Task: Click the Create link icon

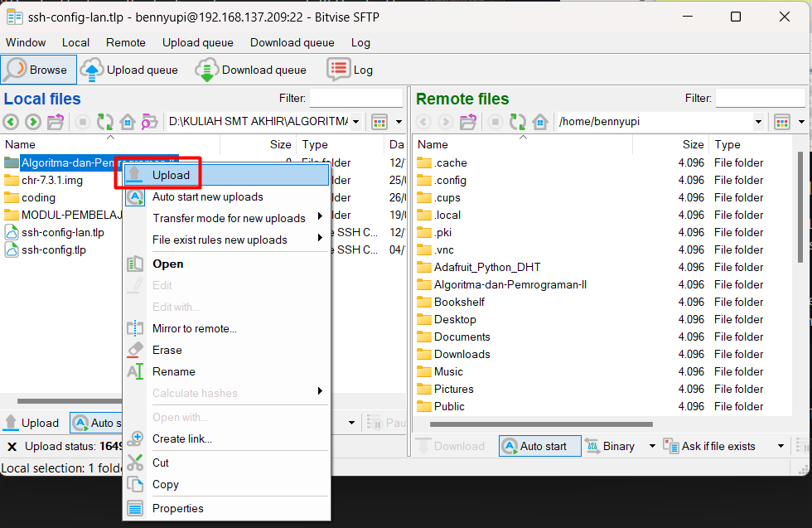Action: (x=135, y=438)
